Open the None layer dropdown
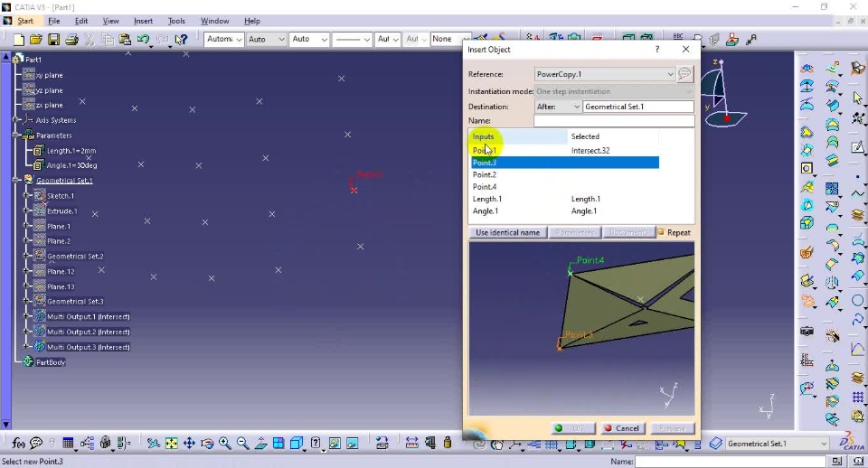The width and height of the screenshot is (868, 468). point(467,39)
